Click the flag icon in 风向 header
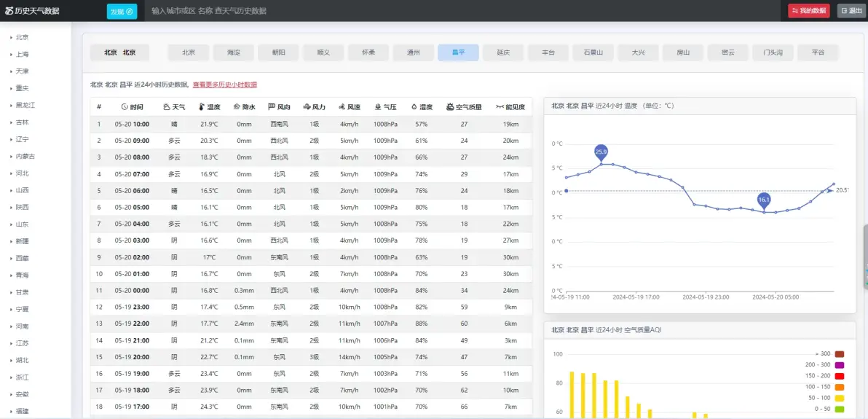Screen dimensions: 868x419 point(271,107)
